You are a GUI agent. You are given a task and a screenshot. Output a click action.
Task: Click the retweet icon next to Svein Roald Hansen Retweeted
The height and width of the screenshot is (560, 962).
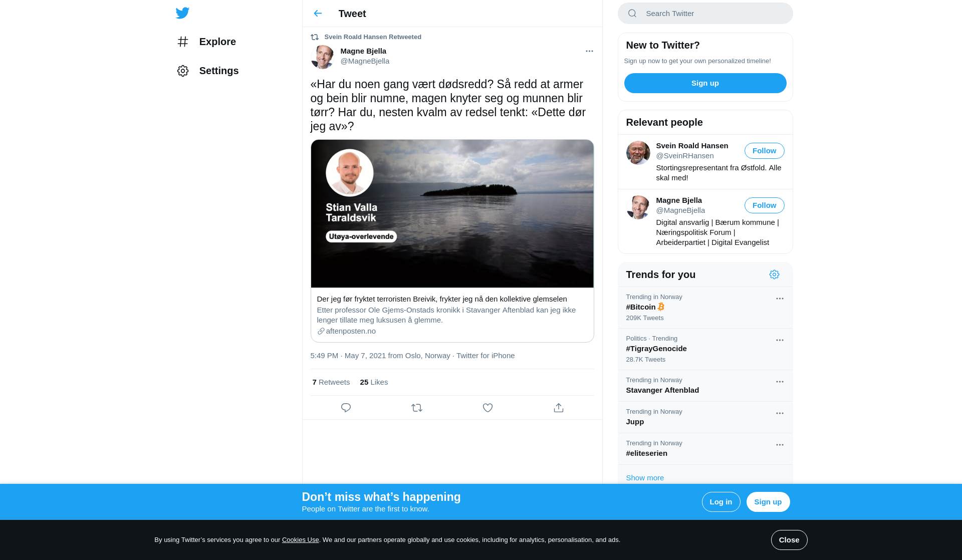point(315,37)
